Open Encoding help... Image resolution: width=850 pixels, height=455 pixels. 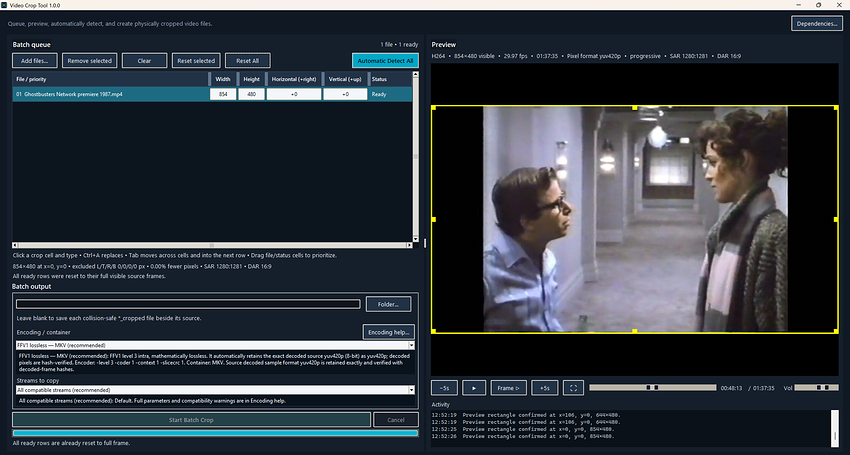(x=389, y=332)
